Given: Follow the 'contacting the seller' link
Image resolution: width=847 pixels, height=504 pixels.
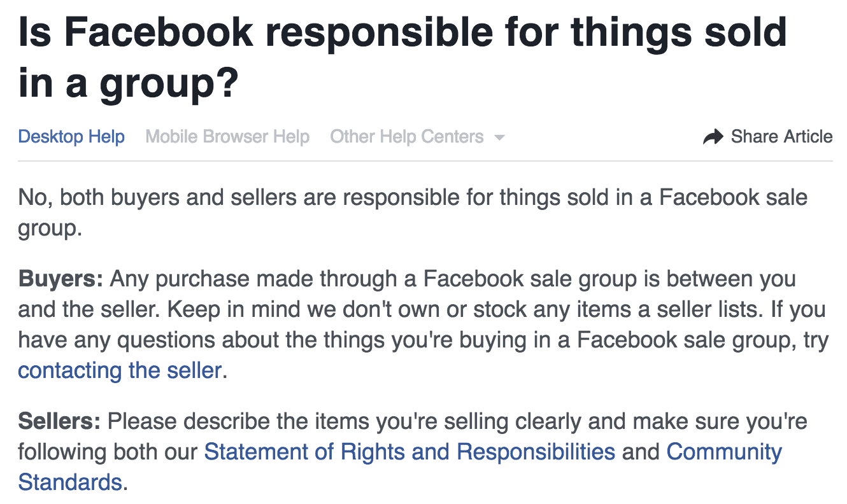Looking at the screenshot, I should (x=120, y=370).
